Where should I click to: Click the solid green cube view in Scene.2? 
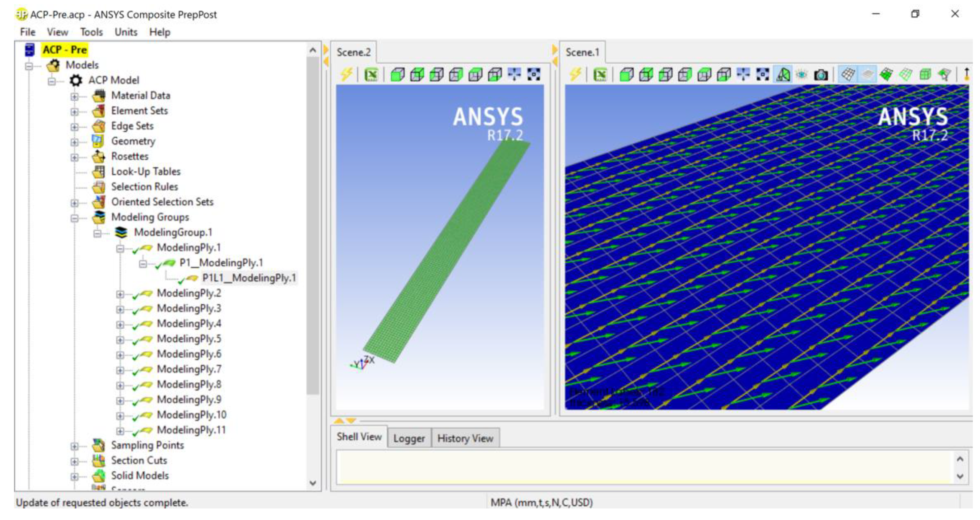point(397,75)
